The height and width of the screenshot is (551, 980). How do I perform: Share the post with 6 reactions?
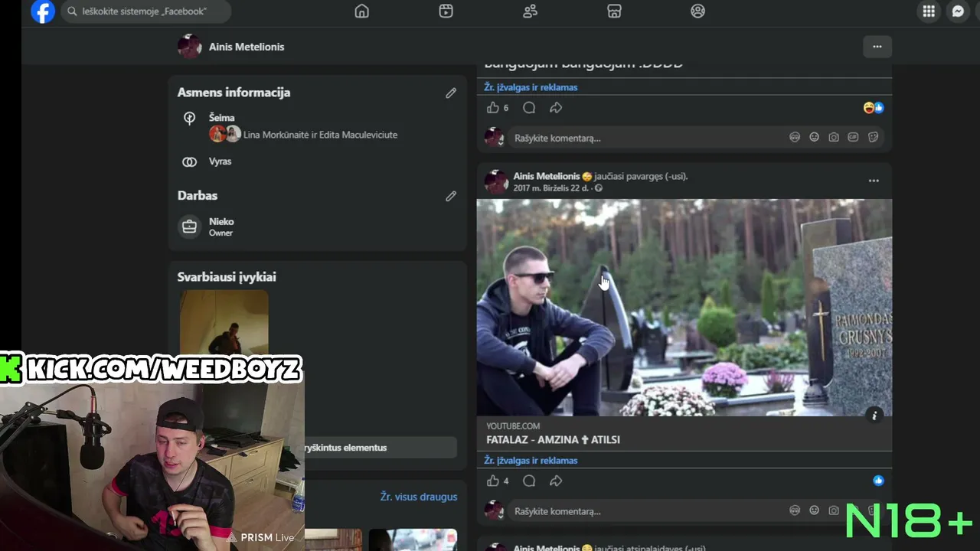556,108
